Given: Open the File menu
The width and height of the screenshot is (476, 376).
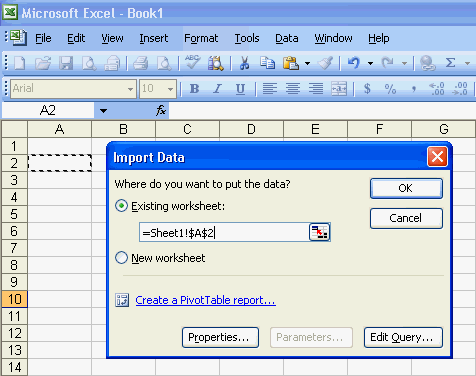Looking at the screenshot, I should [x=43, y=38].
